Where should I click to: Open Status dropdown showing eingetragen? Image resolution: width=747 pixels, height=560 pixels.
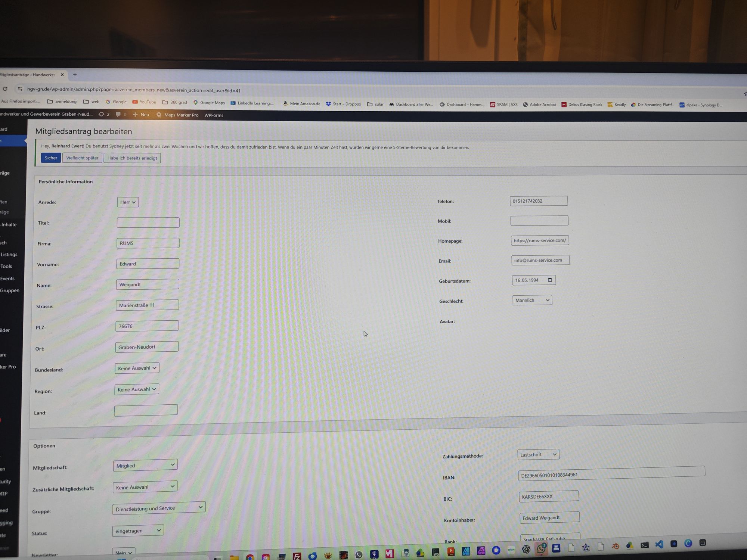coord(138,531)
